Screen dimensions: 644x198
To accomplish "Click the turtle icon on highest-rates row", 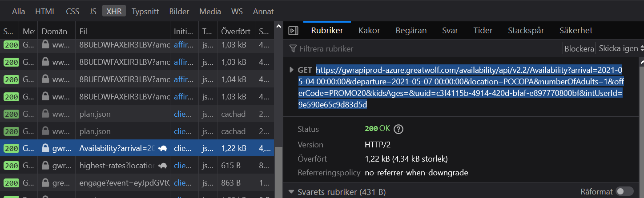I will point(163,166).
